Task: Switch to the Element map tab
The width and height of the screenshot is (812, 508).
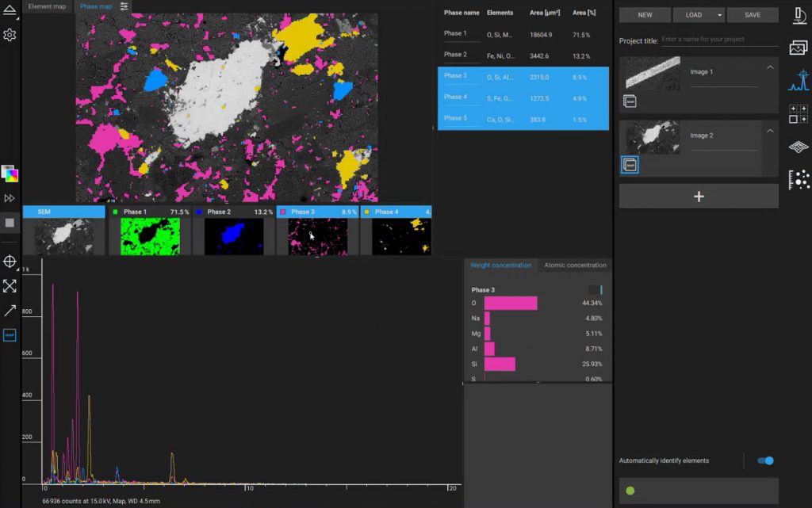Action: click(46, 6)
